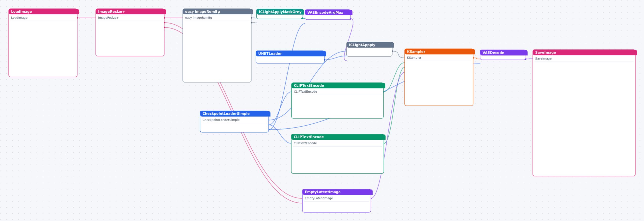Click the ICLightAppply node header

click(x=370, y=45)
